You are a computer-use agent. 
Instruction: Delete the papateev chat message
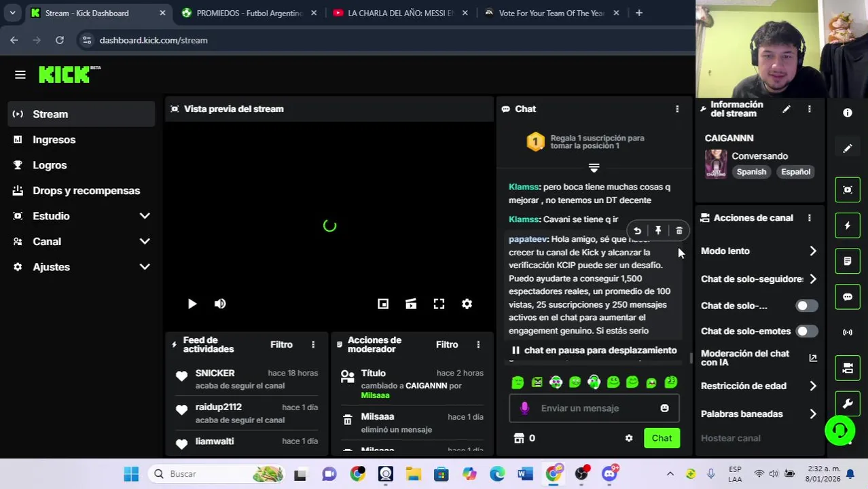pyautogui.click(x=679, y=231)
